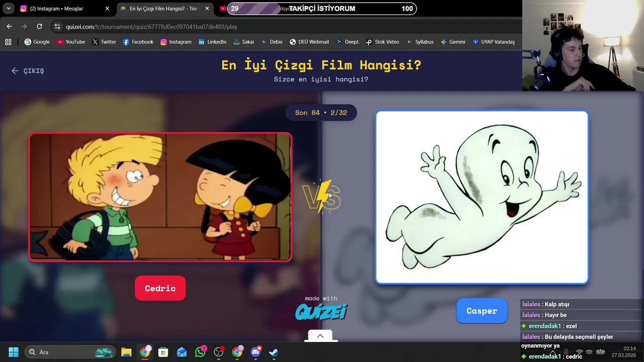Click the TAKİPÇİ İSTİYORUM follower goal bar
The width and height of the screenshot is (644, 362).
(322, 9)
